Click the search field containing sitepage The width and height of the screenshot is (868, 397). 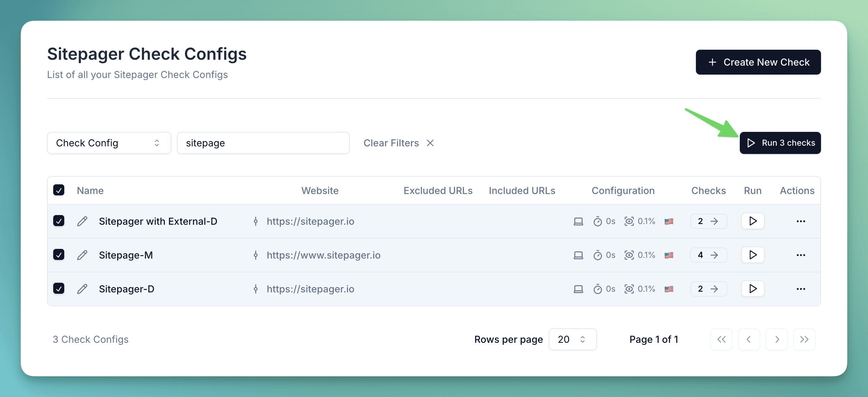coord(263,143)
